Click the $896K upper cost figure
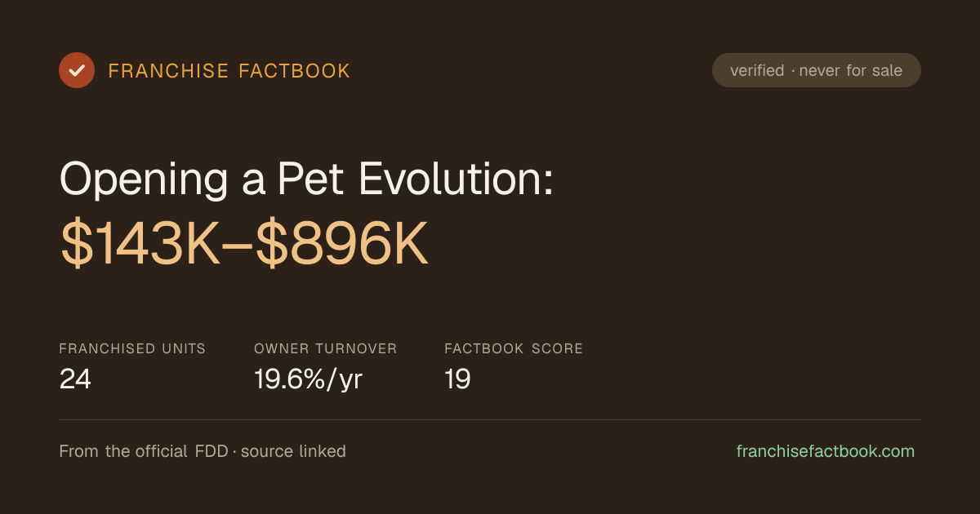The height and width of the screenshot is (514, 980). click(341, 246)
